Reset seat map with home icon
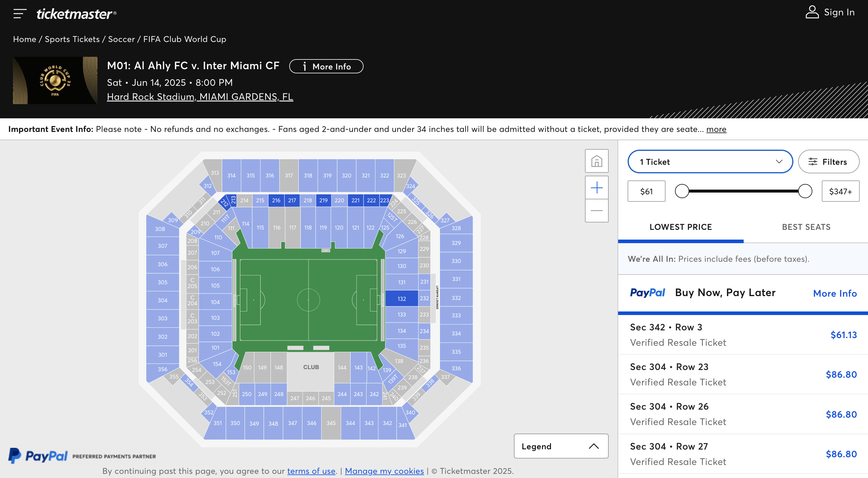 596,161
